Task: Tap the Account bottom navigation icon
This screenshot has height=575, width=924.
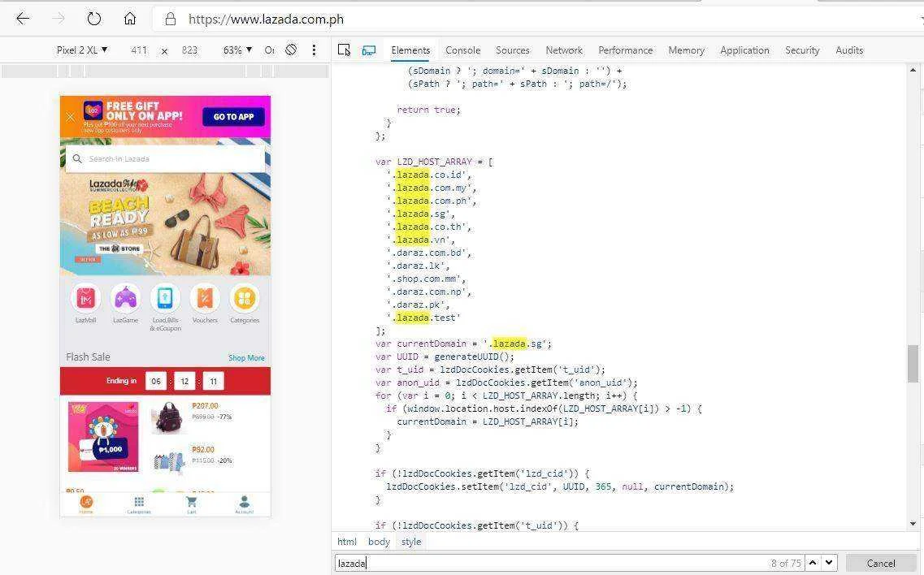Action: coord(244,504)
